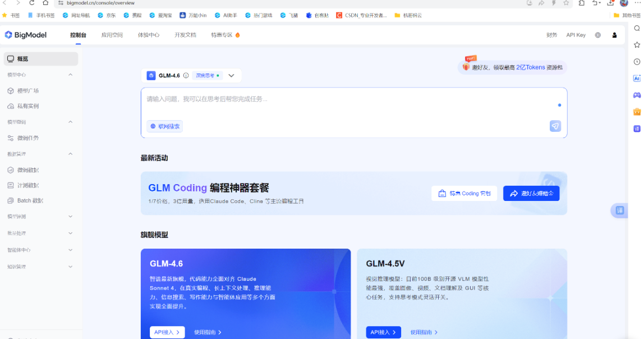The height and width of the screenshot is (339, 644).
Task: Open the API Key link in header
Action: coord(576,35)
